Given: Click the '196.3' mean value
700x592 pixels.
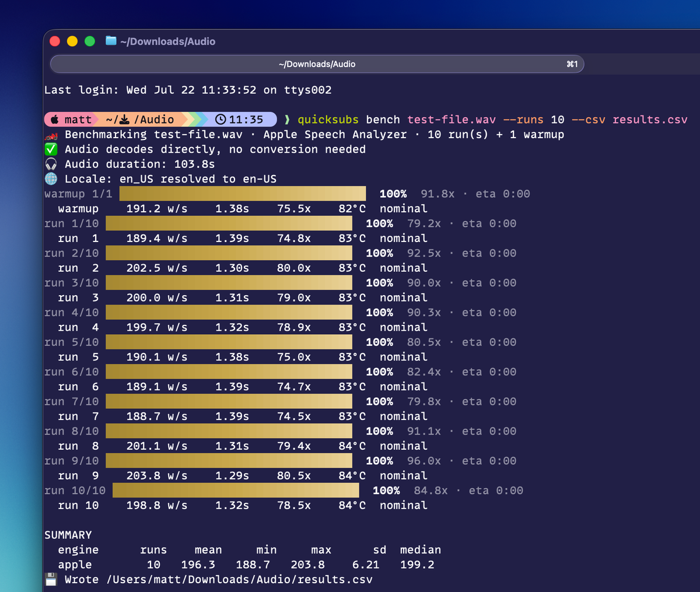Looking at the screenshot, I should click(198, 565).
